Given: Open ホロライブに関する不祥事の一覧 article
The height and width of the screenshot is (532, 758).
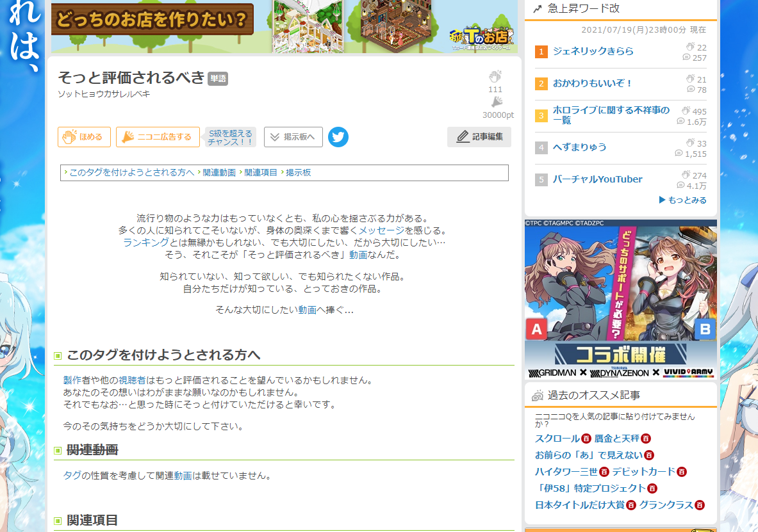Looking at the screenshot, I should pos(611,115).
